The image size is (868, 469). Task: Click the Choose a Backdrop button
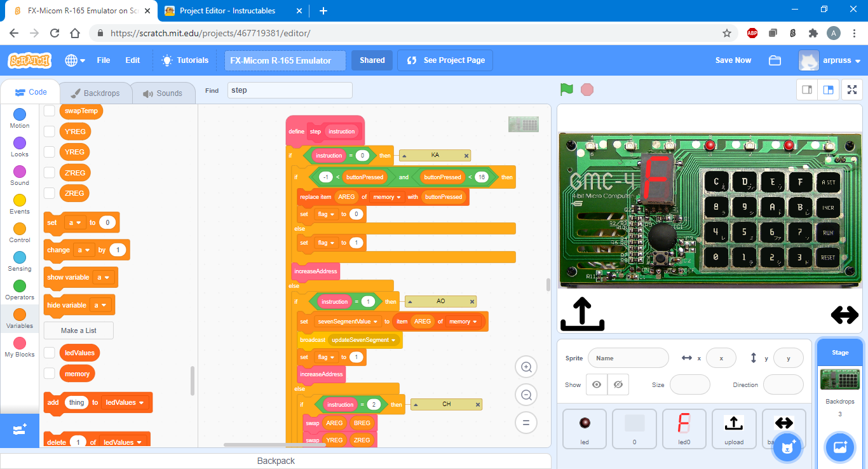click(x=840, y=447)
